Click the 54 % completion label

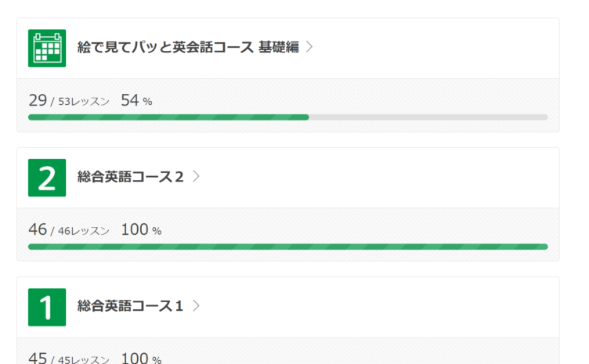pyautogui.click(x=136, y=100)
